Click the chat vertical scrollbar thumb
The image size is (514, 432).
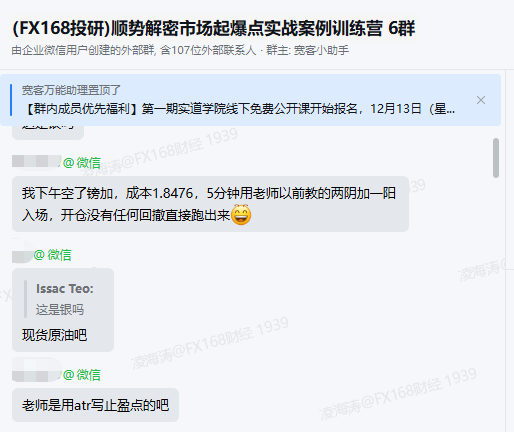pyautogui.click(x=496, y=158)
